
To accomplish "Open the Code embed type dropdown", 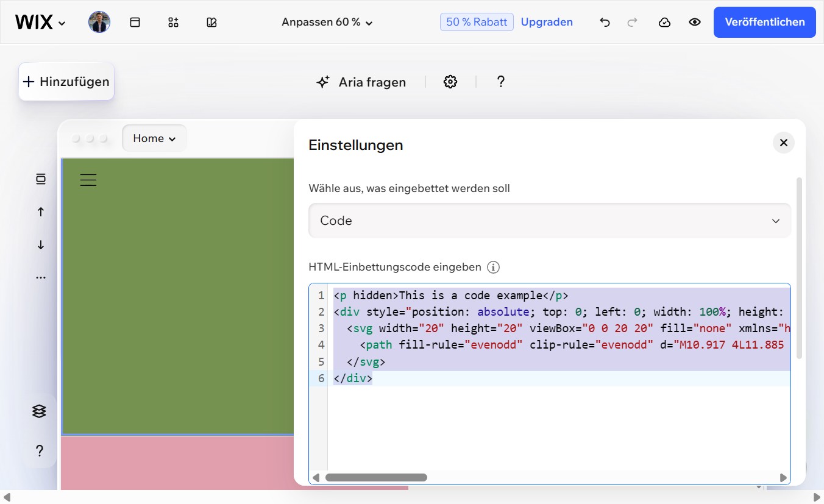I will pyautogui.click(x=550, y=221).
